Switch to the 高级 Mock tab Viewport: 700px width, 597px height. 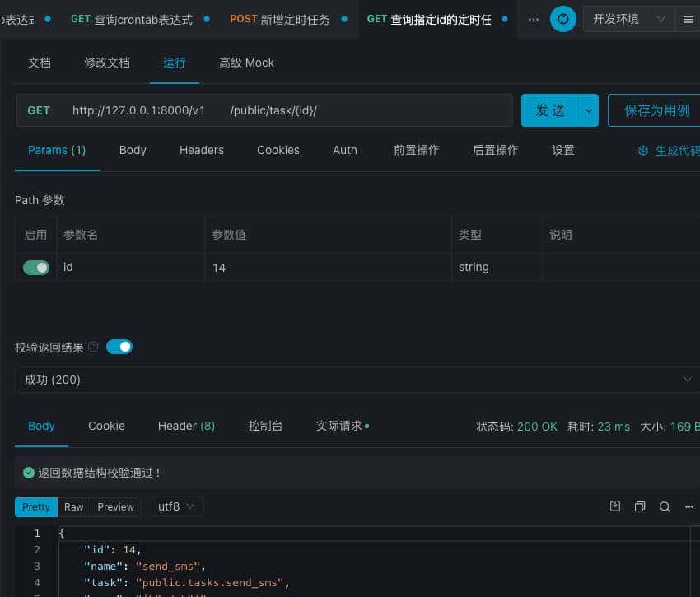(246, 62)
